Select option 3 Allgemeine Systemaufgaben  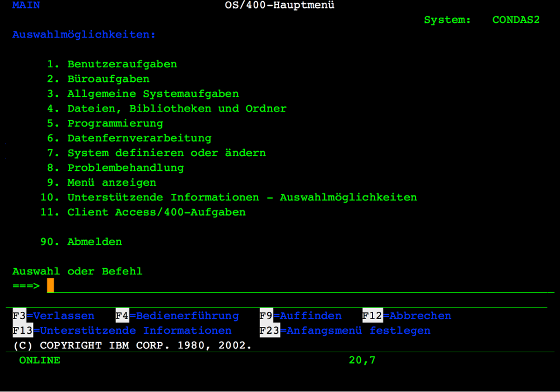pyautogui.click(x=143, y=94)
